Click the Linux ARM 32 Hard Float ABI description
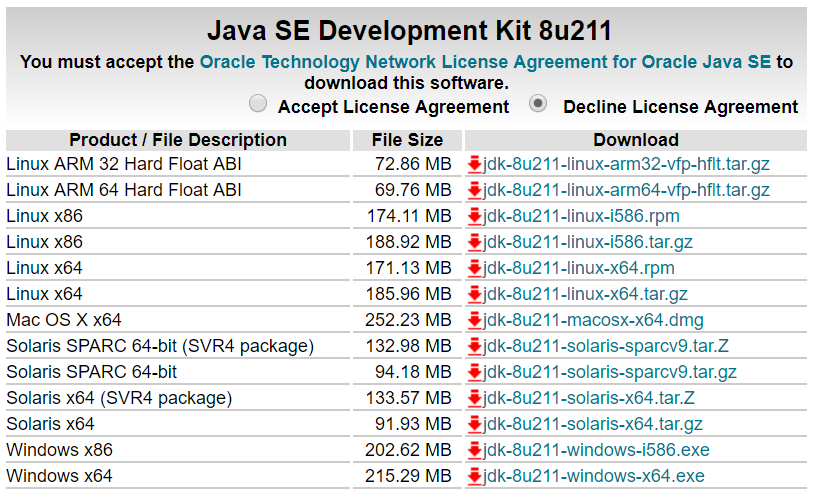826x504 pixels. (124, 164)
